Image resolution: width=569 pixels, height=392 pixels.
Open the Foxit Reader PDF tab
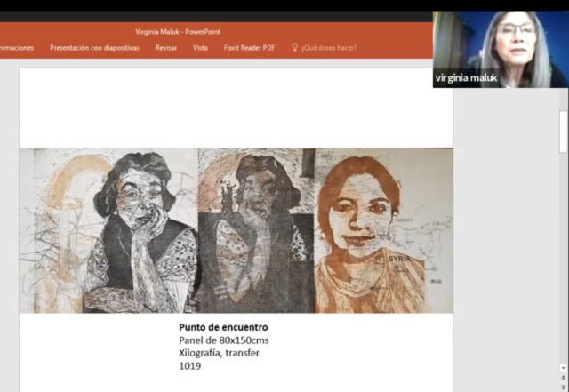(x=249, y=48)
